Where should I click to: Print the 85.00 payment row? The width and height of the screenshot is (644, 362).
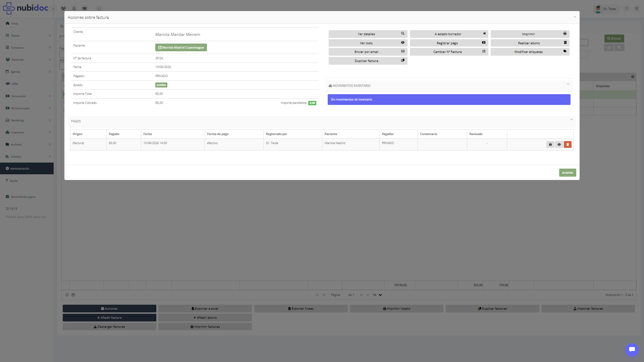(550, 144)
